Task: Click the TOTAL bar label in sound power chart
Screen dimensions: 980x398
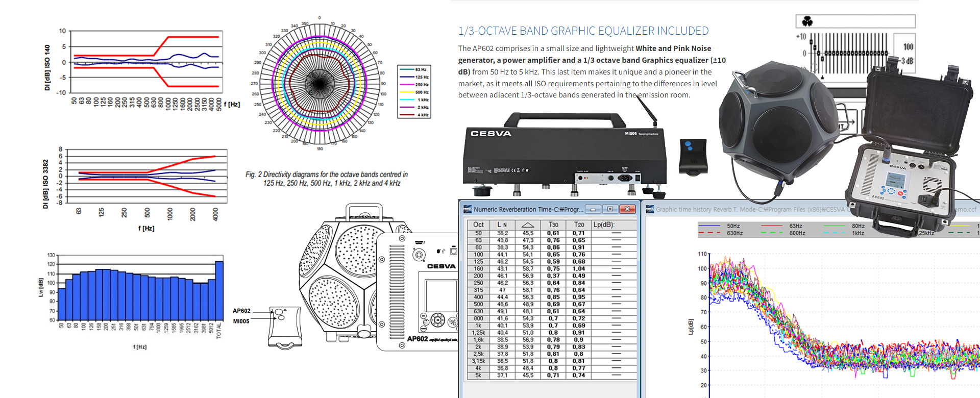Action: (219, 331)
